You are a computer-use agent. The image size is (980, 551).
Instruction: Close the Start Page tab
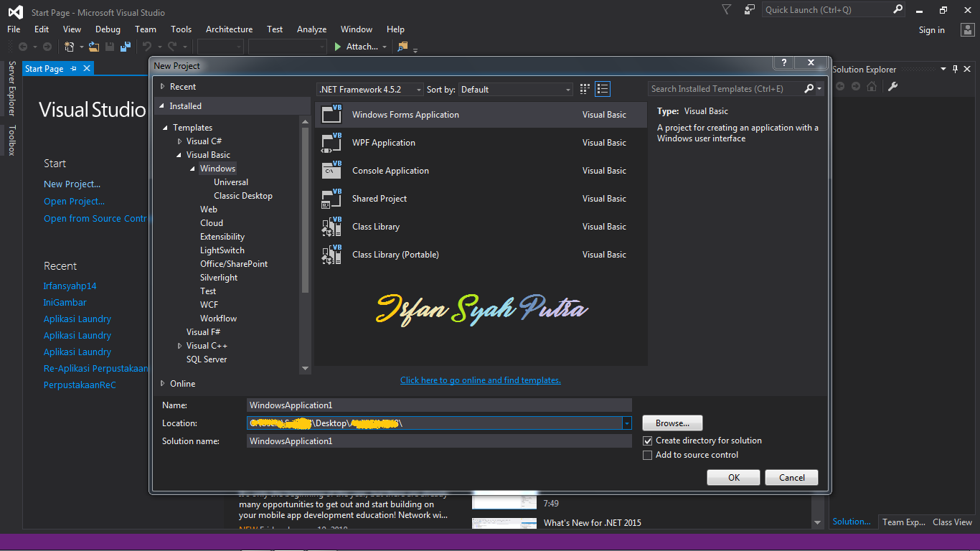coord(87,69)
